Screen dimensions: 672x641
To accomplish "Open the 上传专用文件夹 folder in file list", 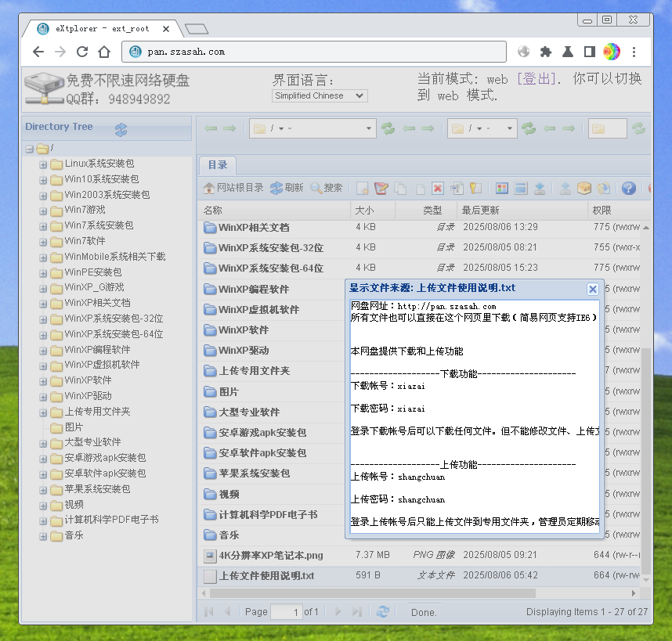I will 254,371.
